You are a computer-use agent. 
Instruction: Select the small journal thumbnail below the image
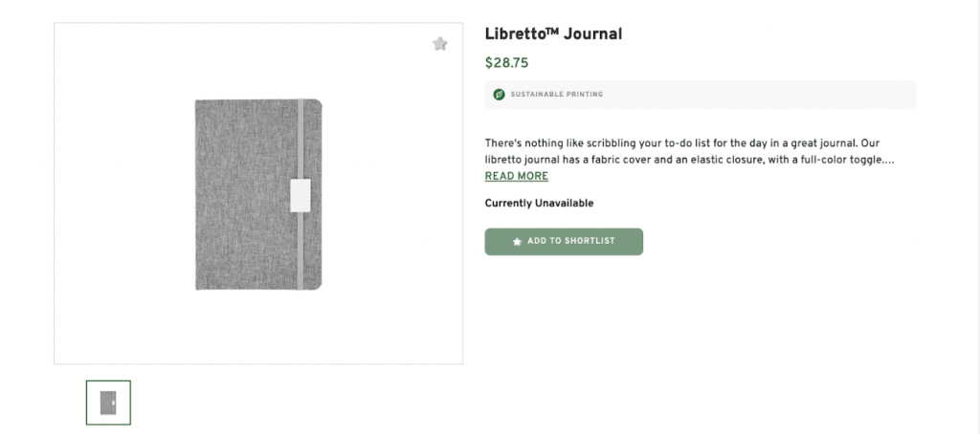pyautogui.click(x=108, y=402)
